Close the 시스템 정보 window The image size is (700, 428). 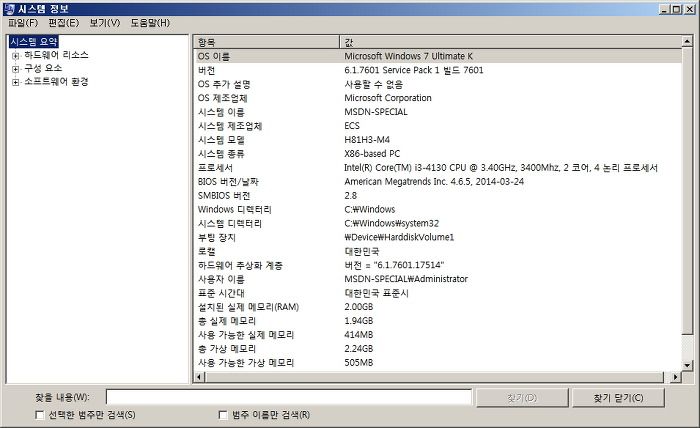[x=690, y=9]
